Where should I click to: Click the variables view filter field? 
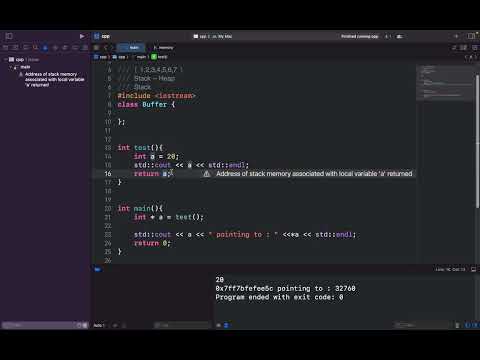point(182,325)
